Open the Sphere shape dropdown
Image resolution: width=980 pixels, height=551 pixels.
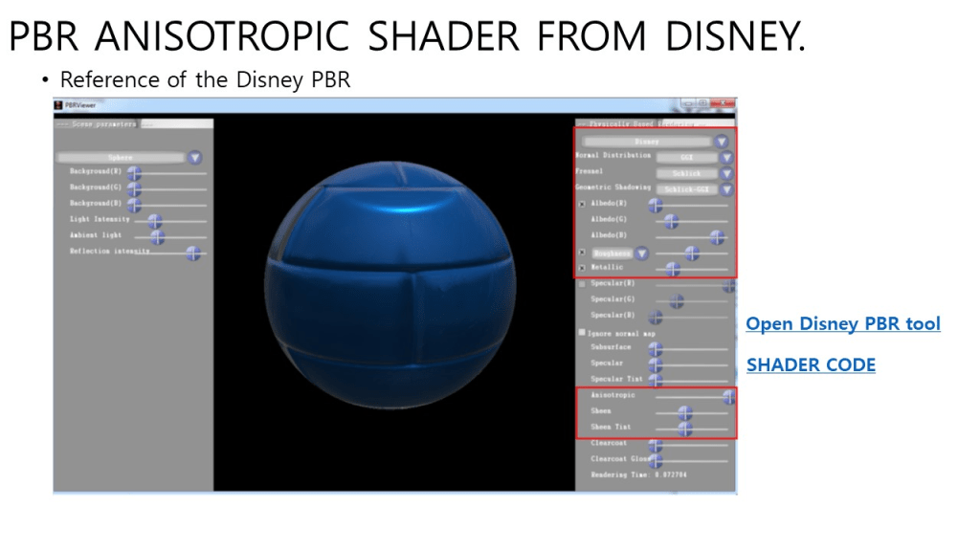point(195,158)
